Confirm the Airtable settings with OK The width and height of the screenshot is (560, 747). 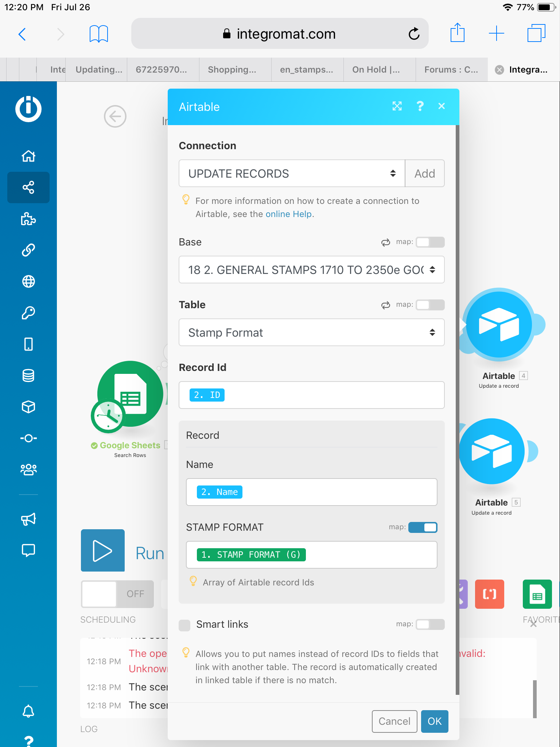(435, 721)
